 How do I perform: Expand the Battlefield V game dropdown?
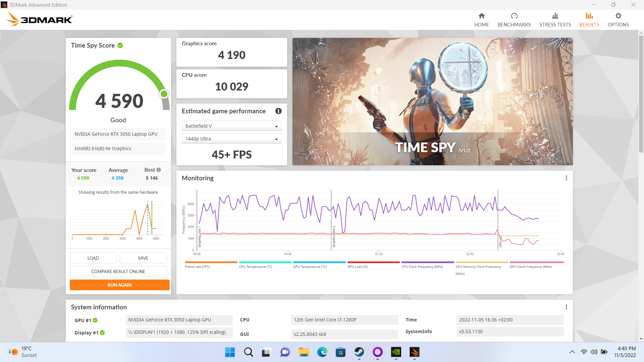[x=231, y=126]
